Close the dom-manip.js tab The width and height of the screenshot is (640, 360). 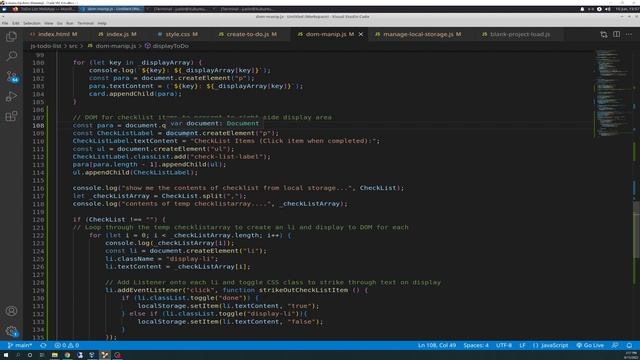click(x=361, y=34)
